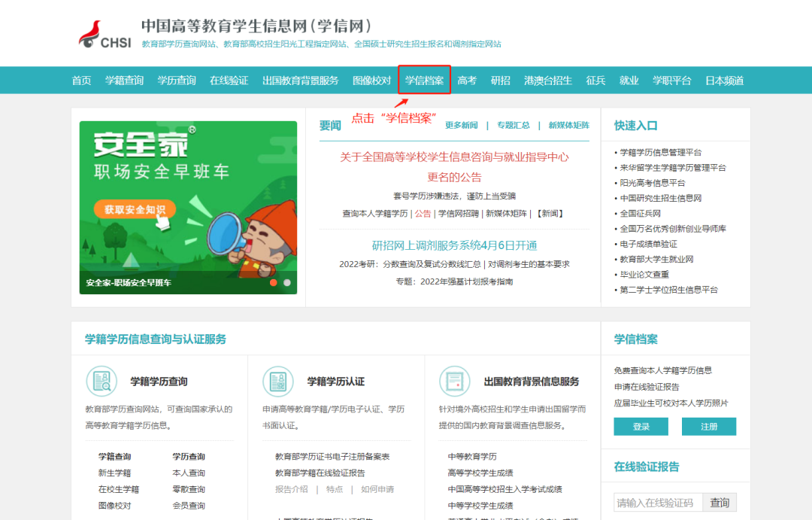Viewport: 812px width, 520px height.
Task: Open 日本频道 navigation item
Action: click(x=725, y=81)
